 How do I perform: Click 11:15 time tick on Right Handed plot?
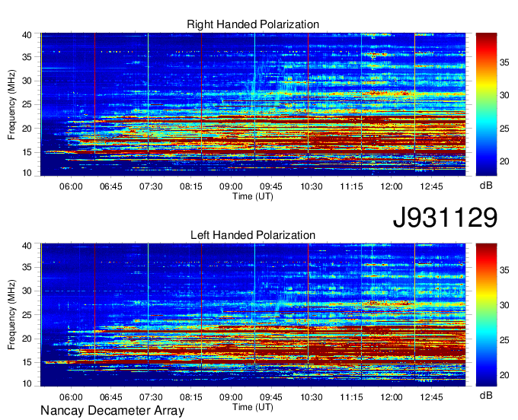tap(351, 186)
